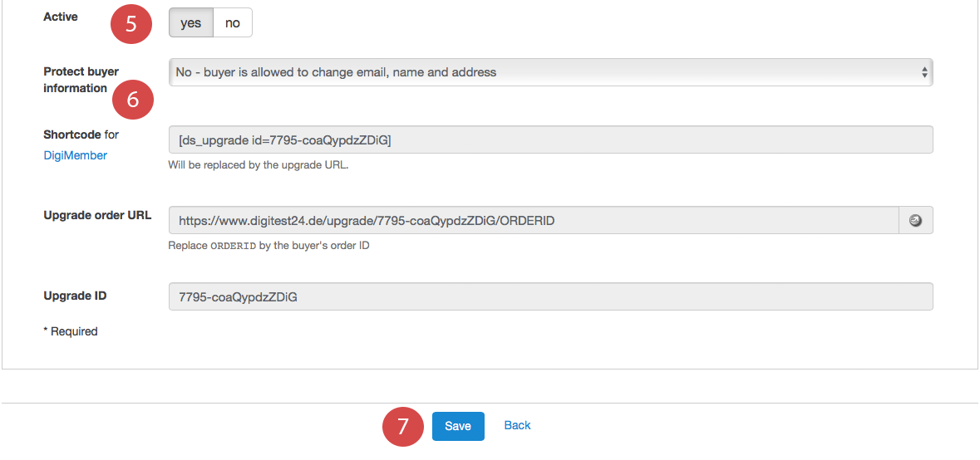Click inside the Upgrade ID field

coord(550,296)
